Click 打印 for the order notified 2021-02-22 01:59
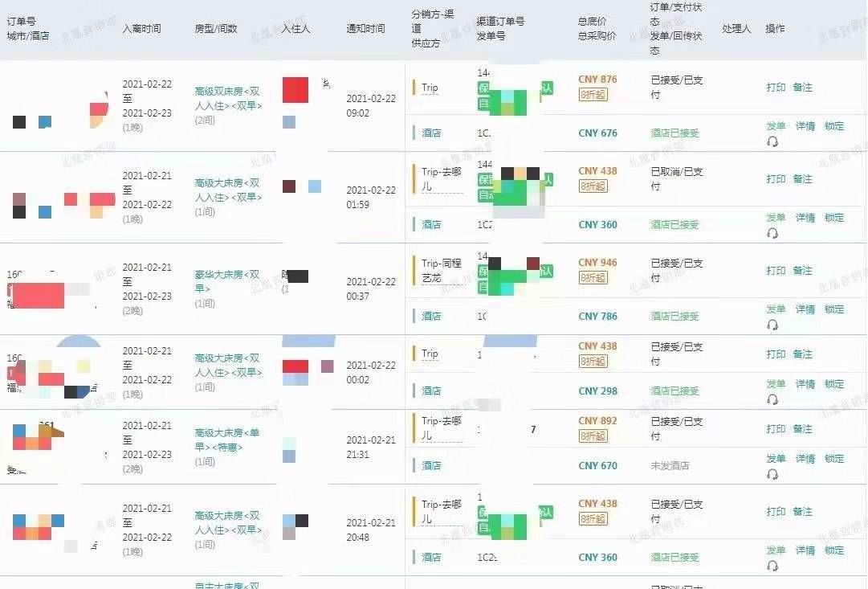This screenshot has width=868, height=589. [776, 179]
